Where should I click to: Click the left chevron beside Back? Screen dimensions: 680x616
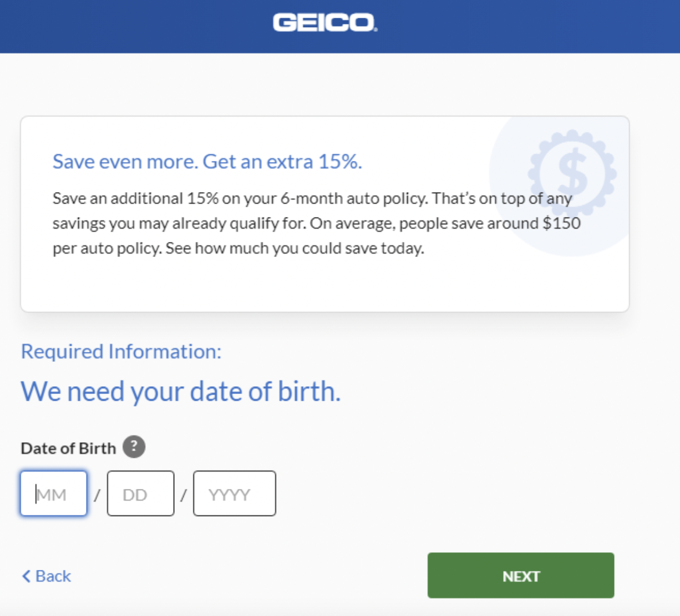coord(26,576)
